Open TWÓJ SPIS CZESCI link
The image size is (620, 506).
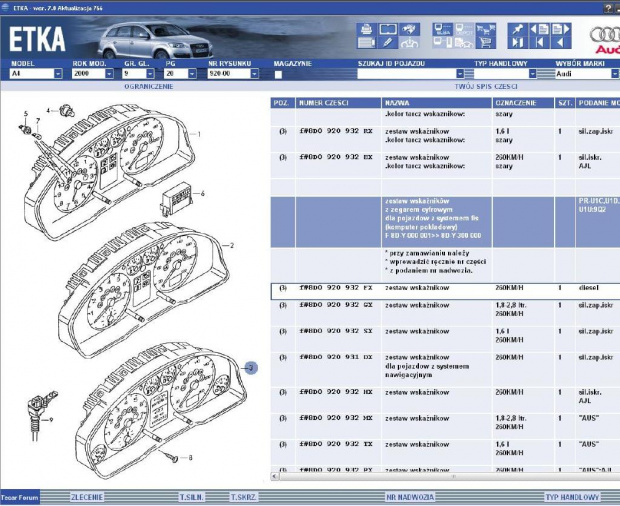coord(486,87)
